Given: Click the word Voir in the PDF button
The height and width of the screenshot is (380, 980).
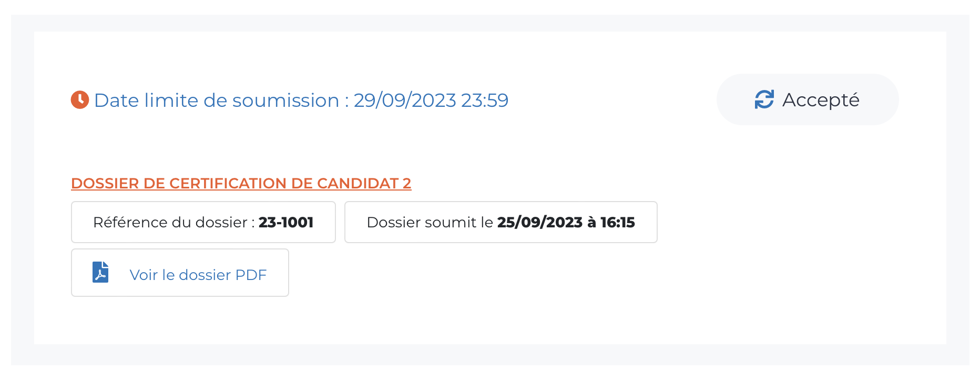Looking at the screenshot, I should point(144,275).
